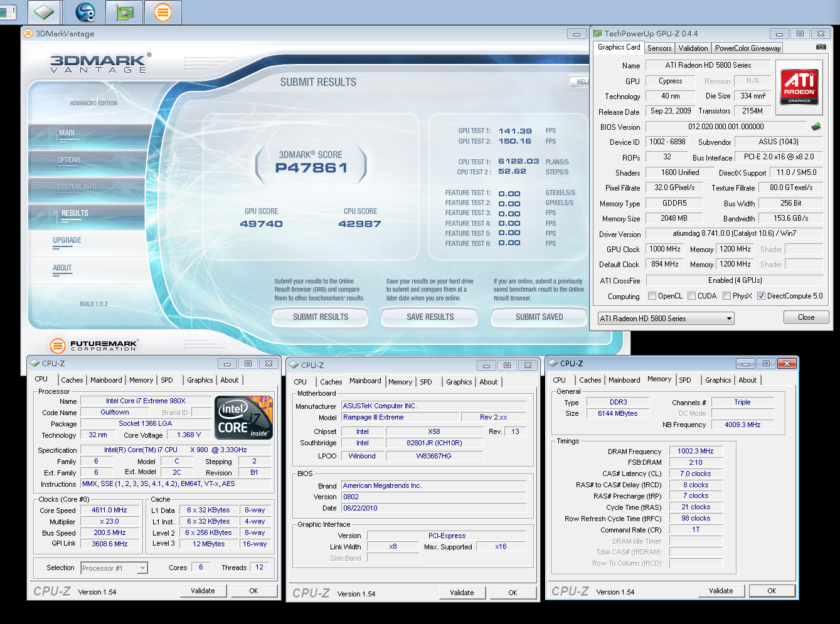Open Graphics tab in CPU-Z motherboard info window
This screenshot has height=624, width=840.
pos(459,382)
